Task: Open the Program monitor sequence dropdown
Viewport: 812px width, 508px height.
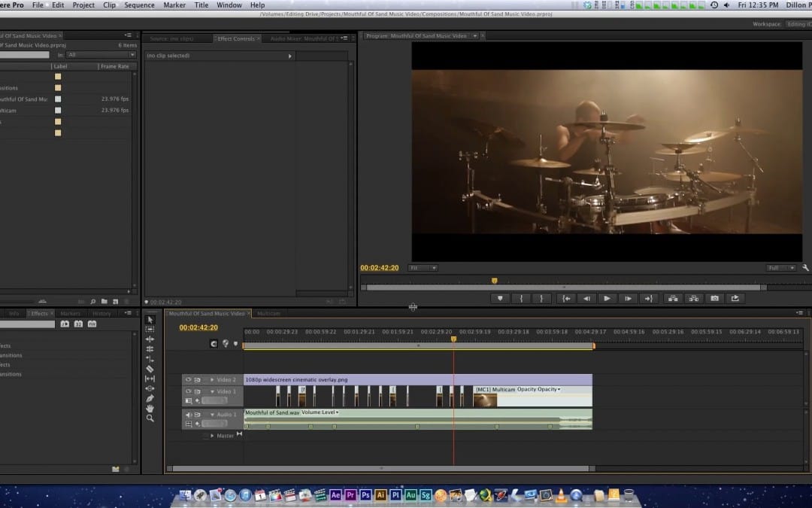Action: tap(475, 36)
